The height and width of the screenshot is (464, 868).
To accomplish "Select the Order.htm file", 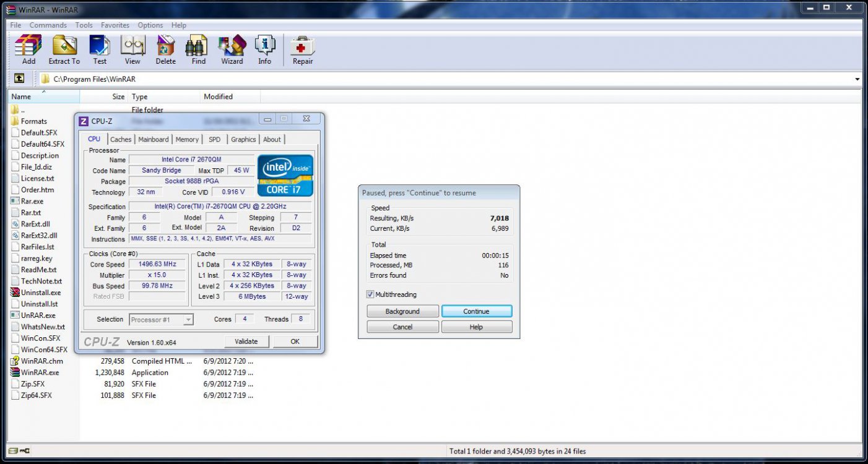I will (37, 190).
